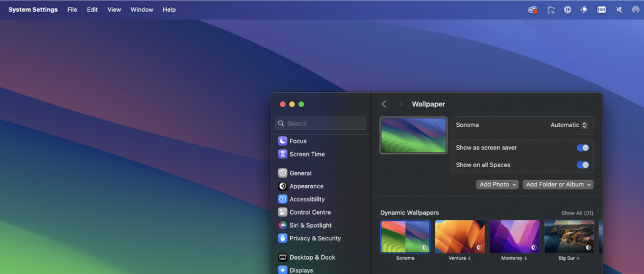The image size is (644, 274).
Task: Click the 'Dynamic Wallpapers' heading
Action: click(x=410, y=213)
